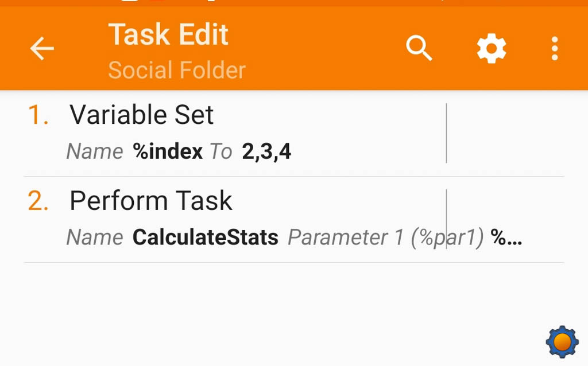Go back using the left arrow

(41, 48)
